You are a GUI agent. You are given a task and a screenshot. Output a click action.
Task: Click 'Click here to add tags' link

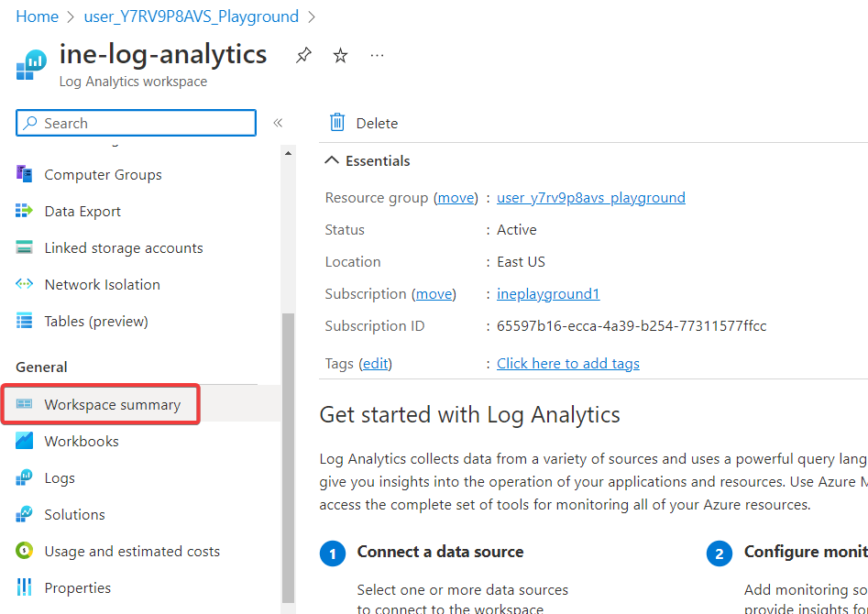tap(567, 364)
